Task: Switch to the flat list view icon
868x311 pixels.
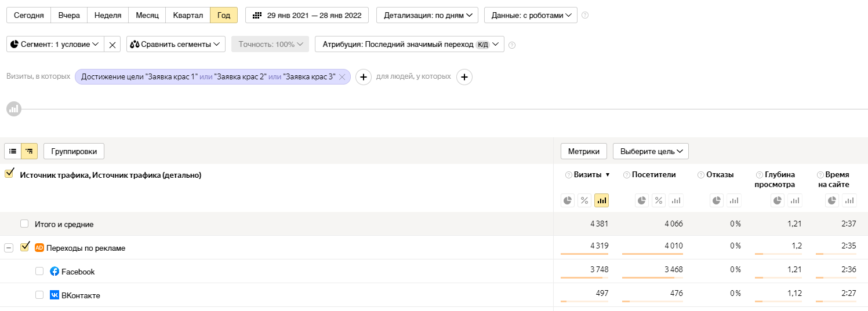Action: [13, 151]
